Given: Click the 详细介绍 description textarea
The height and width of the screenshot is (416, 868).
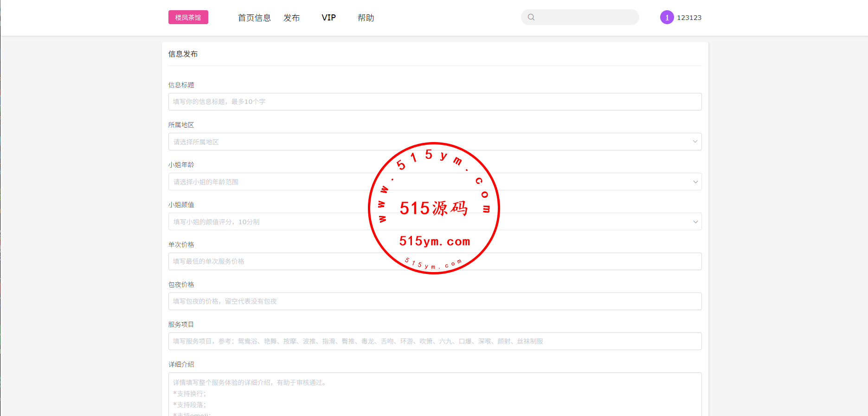Looking at the screenshot, I should click(435, 395).
